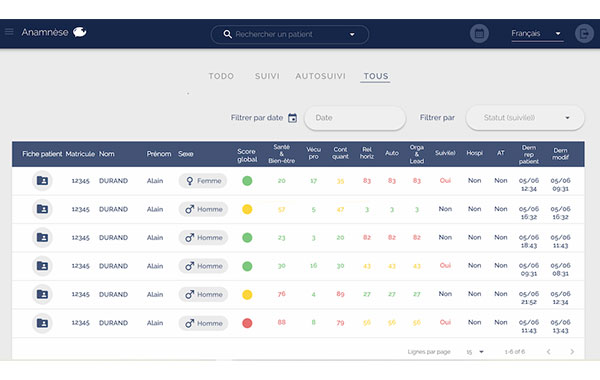Sort by the Orga & Lead column header
The height and width of the screenshot is (380, 600).
[x=417, y=154]
